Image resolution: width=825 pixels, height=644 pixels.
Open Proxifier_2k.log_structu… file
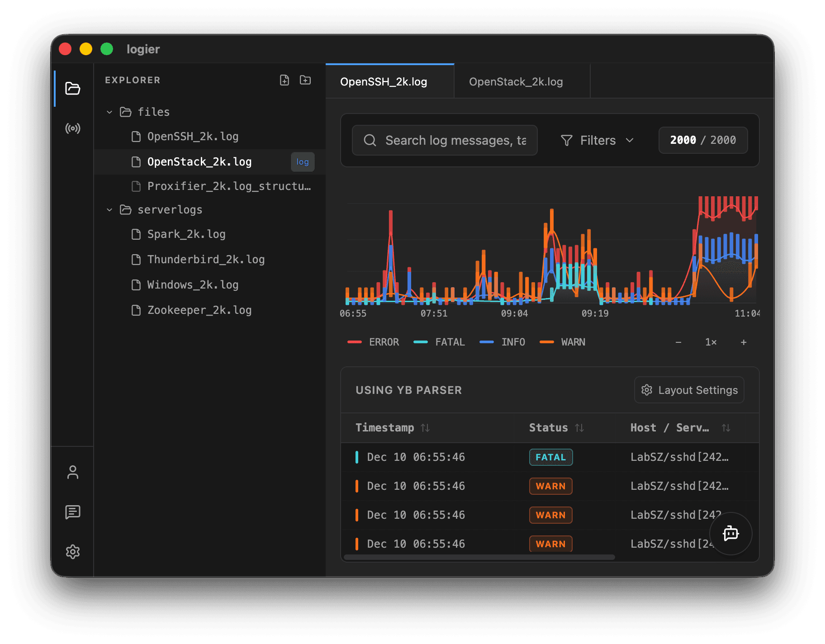210,186
